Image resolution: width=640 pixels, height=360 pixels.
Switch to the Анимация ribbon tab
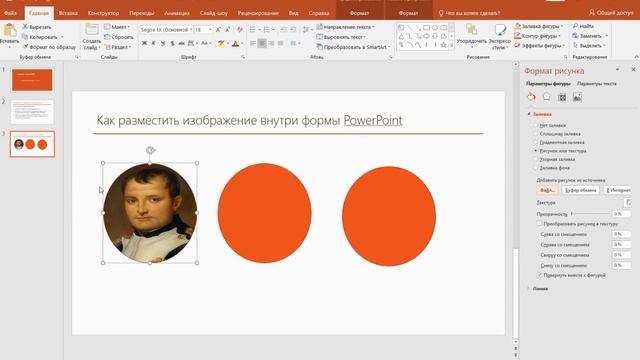[x=177, y=13]
